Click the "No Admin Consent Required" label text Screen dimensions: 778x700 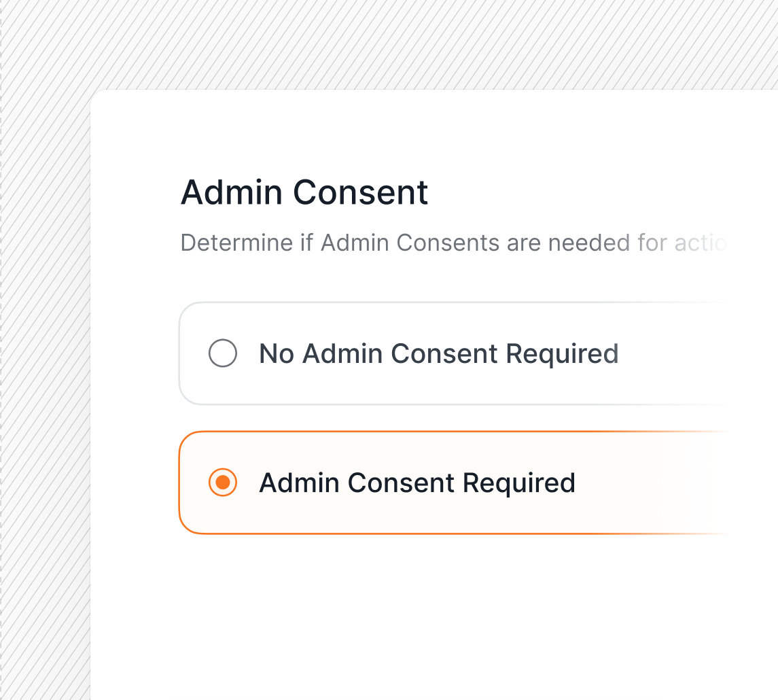[439, 353]
